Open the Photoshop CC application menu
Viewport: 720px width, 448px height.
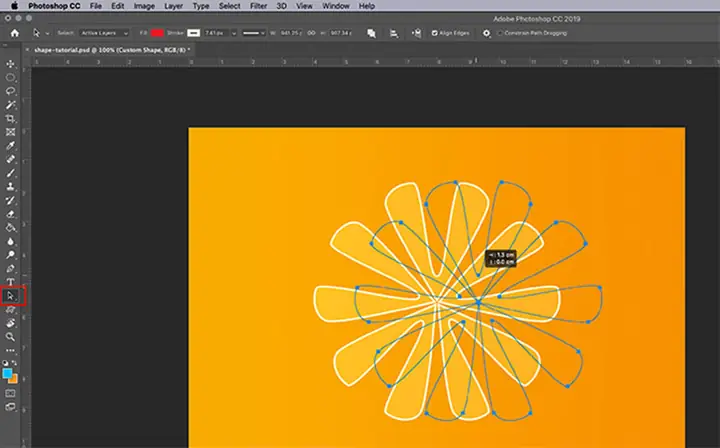(x=54, y=6)
